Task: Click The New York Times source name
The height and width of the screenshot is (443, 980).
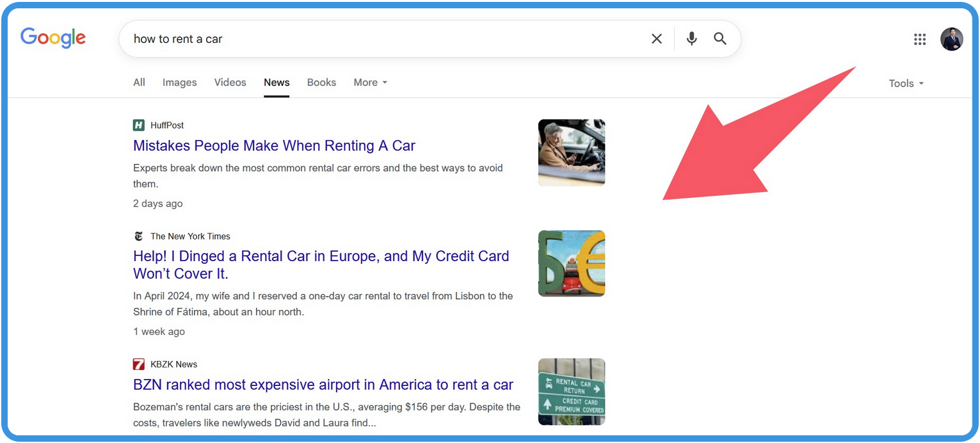Action: [x=190, y=236]
